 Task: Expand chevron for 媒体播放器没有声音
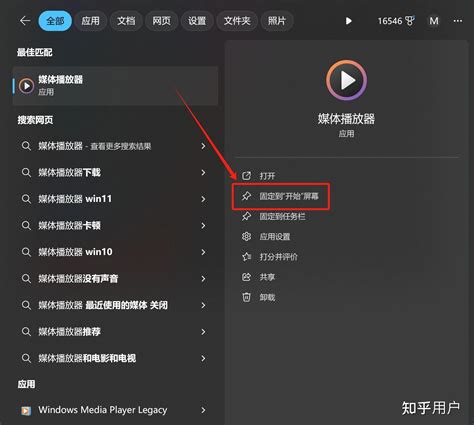pyautogui.click(x=203, y=279)
